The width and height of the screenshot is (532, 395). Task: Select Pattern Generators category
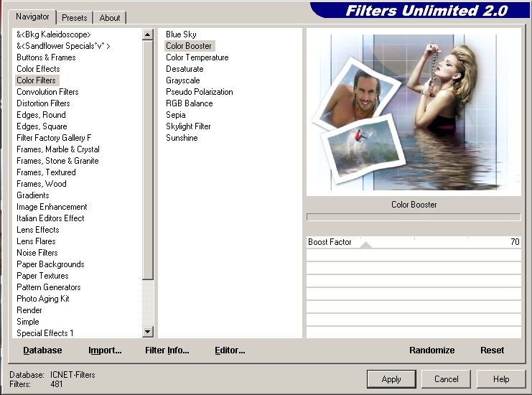(x=49, y=287)
